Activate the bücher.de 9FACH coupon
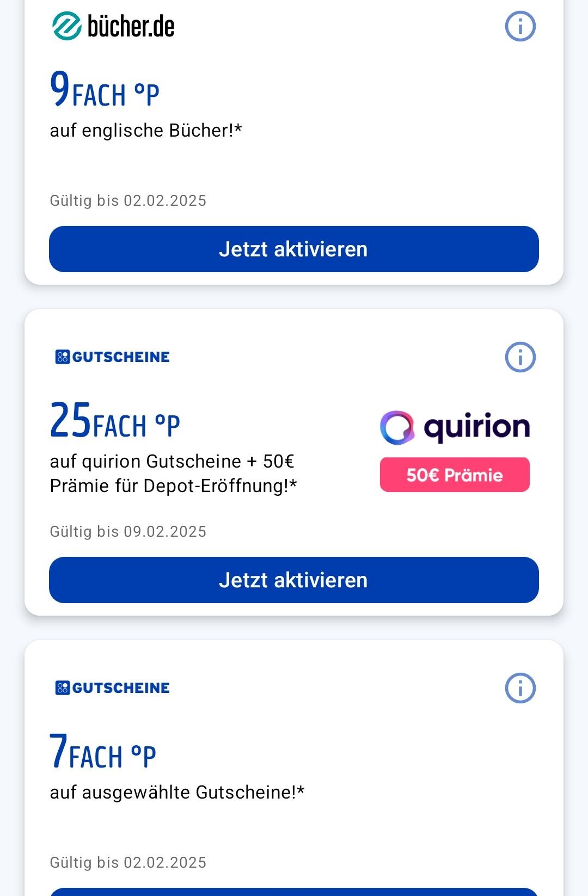This screenshot has height=896, width=588. (x=294, y=249)
